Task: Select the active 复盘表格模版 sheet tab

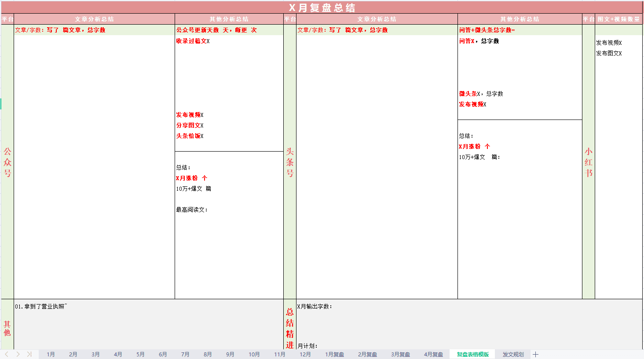Action: pyautogui.click(x=473, y=354)
